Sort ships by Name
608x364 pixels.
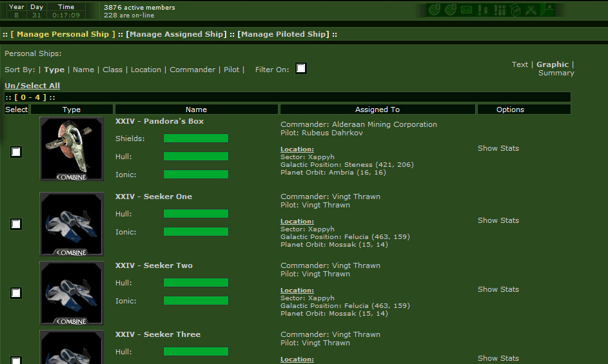click(83, 70)
